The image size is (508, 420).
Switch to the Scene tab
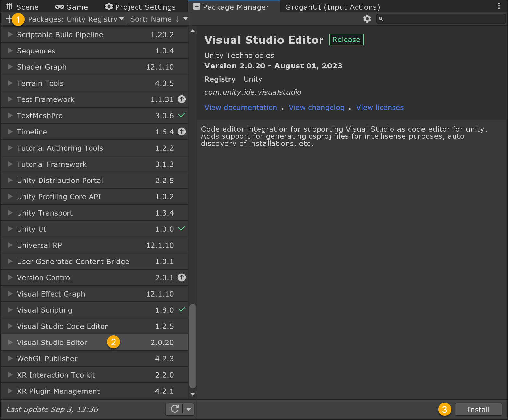(22, 7)
